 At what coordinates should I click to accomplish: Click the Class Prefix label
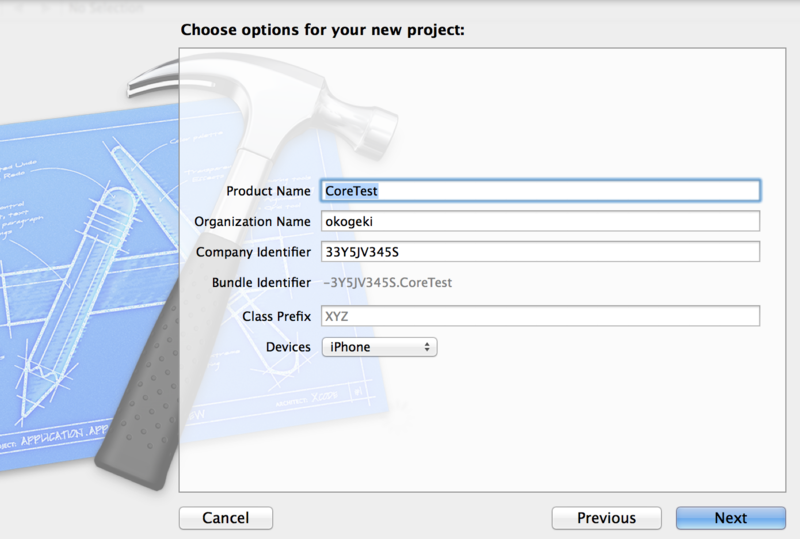[276, 316]
